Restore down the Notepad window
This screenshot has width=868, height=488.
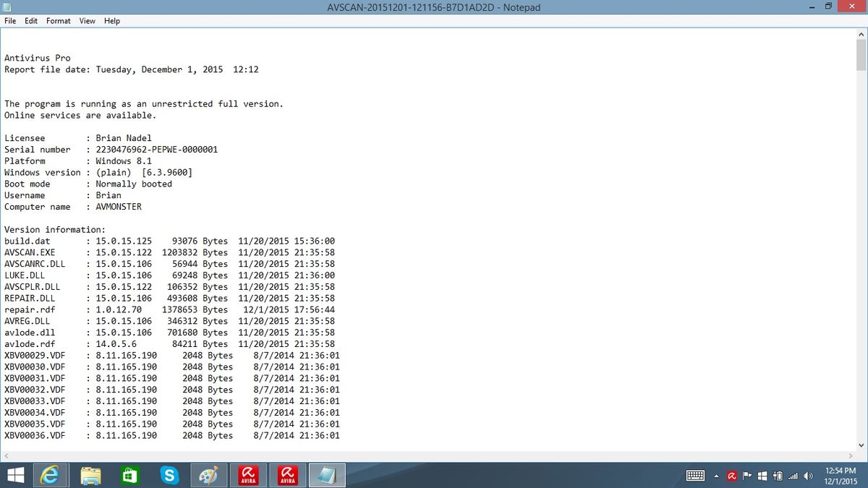(827, 7)
